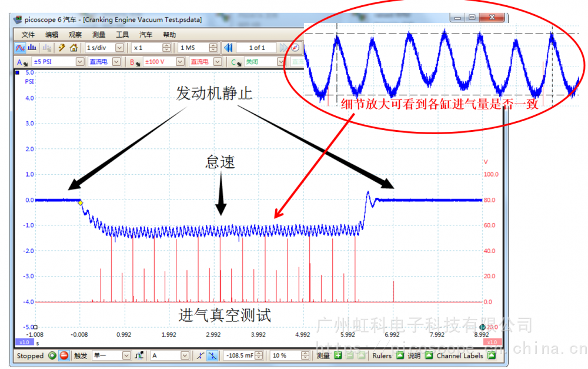Click the Stopped status label
The image size is (588, 369).
coord(30,355)
